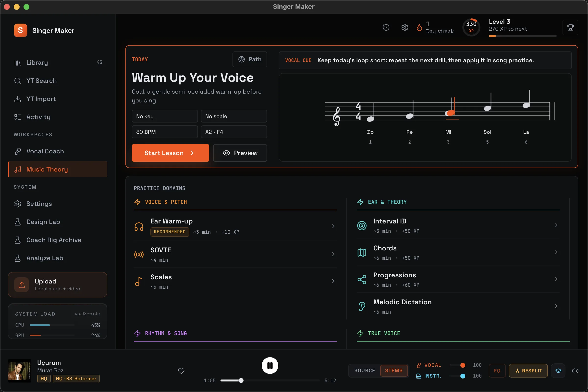Screen dimensions: 588x392
Task: Open YT Search in the sidebar
Action: (58, 81)
